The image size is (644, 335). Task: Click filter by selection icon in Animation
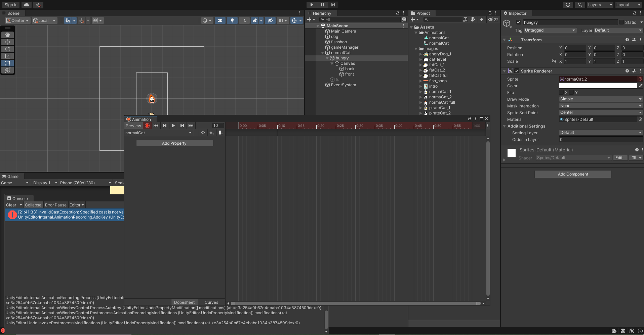click(203, 133)
